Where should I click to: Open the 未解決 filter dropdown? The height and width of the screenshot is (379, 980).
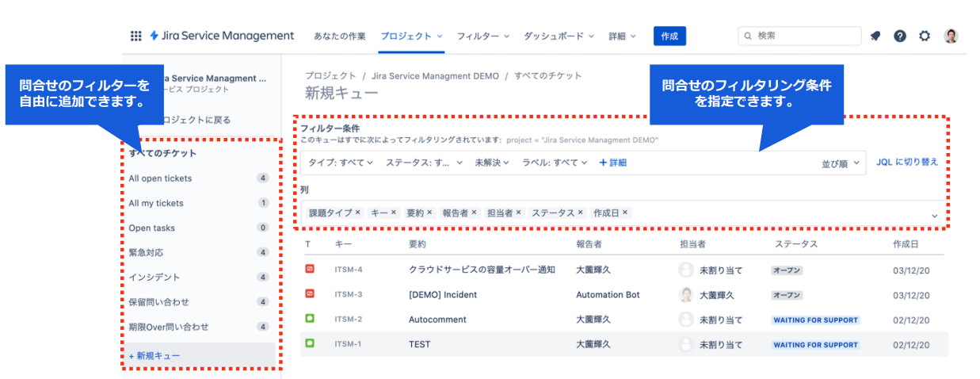pyautogui.click(x=493, y=163)
